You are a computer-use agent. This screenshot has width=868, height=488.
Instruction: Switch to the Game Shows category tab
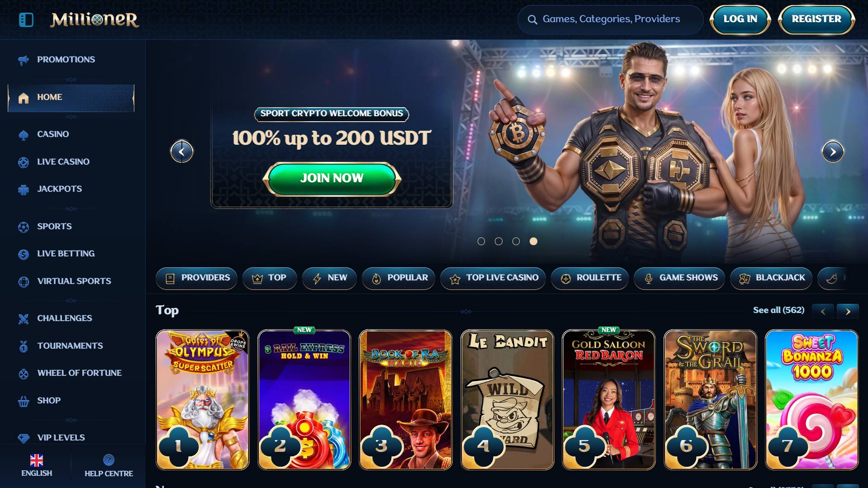click(679, 278)
